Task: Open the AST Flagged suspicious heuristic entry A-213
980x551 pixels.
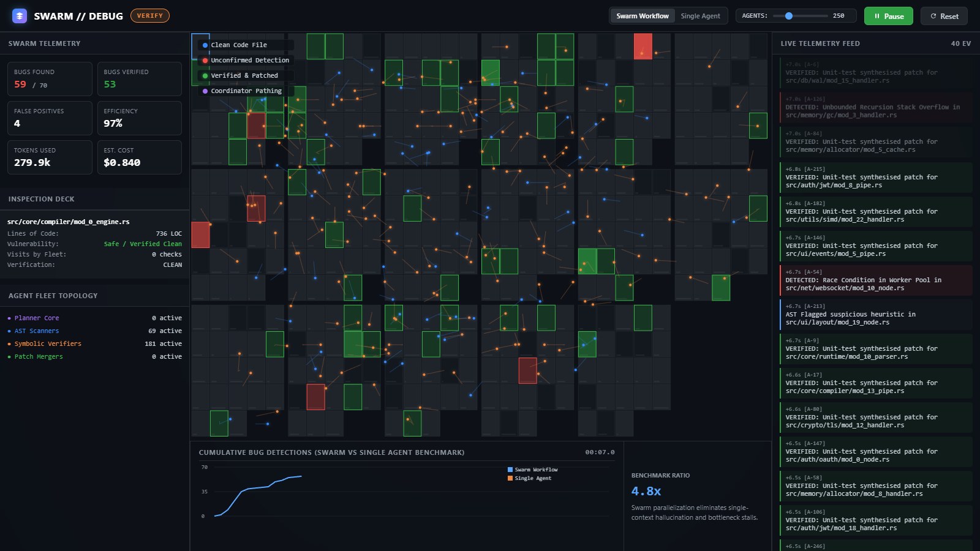Action: click(876, 314)
